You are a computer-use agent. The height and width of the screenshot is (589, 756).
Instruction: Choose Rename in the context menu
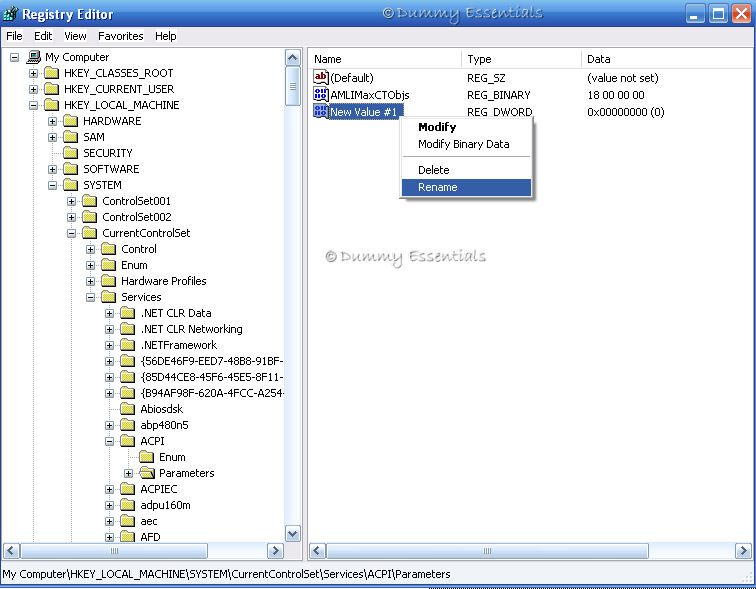pyautogui.click(x=466, y=187)
